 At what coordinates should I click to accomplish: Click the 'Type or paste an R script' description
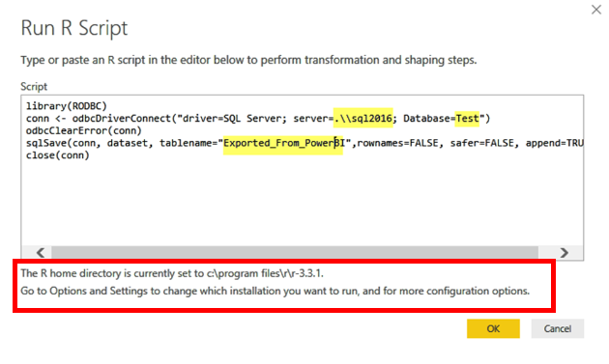(248, 60)
